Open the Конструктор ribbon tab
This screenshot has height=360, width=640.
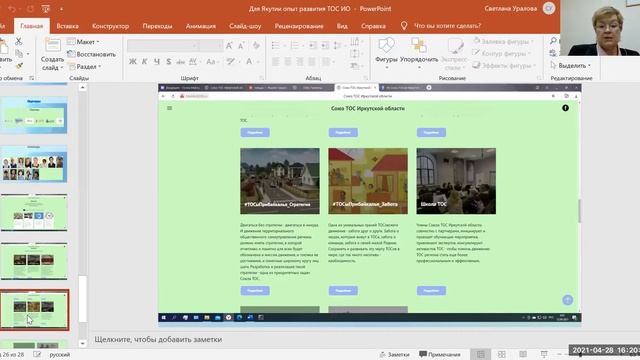pyautogui.click(x=111, y=26)
